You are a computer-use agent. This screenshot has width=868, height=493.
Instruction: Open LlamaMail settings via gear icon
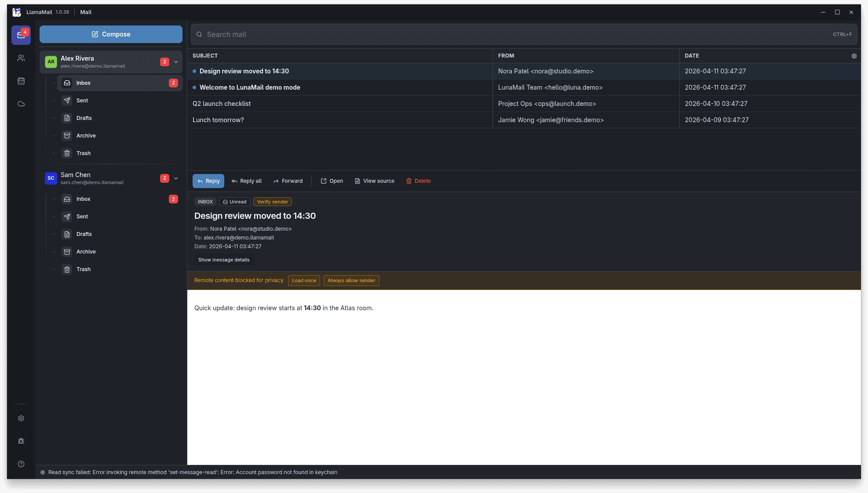point(21,418)
